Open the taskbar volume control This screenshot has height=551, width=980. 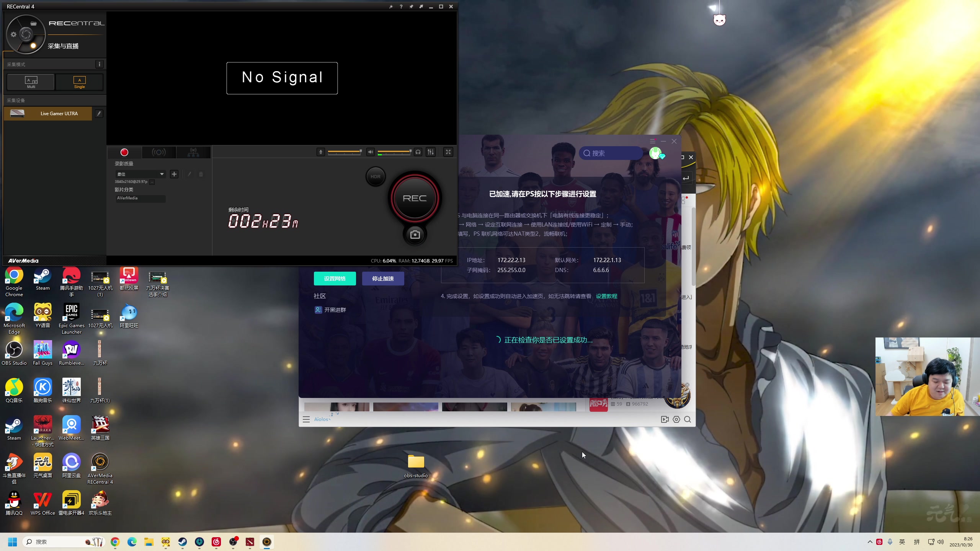940,542
